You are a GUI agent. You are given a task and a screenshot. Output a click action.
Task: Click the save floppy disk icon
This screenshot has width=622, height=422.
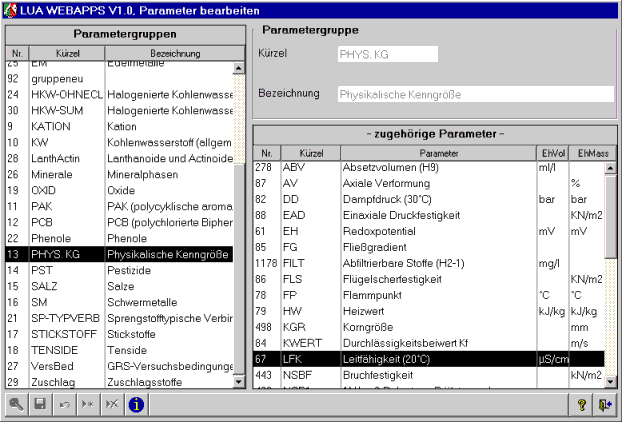40,404
